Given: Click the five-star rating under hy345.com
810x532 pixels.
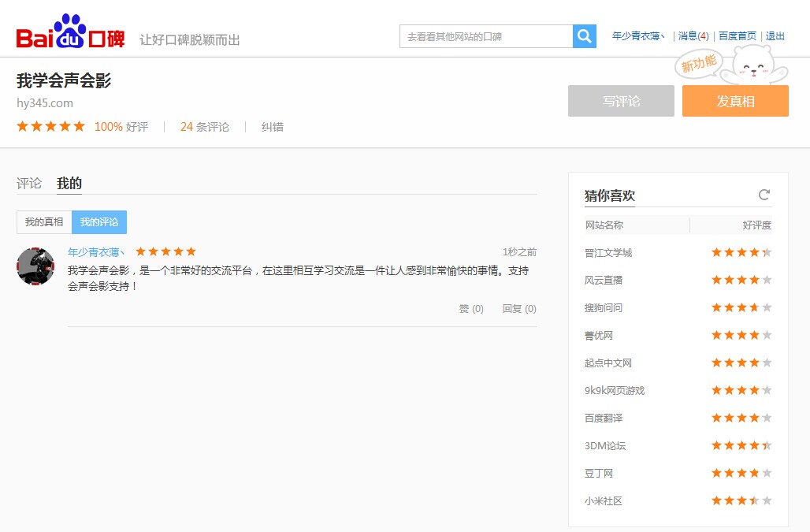Looking at the screenshot, I should (50, 126).
